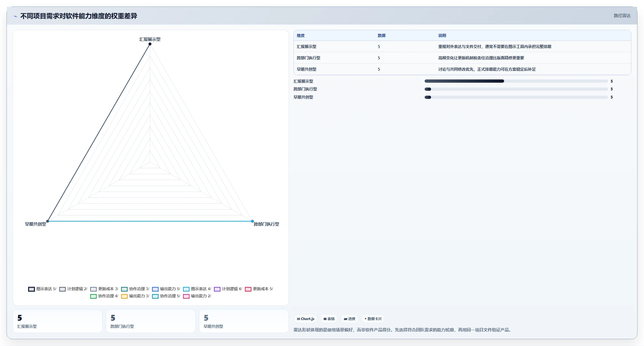Click description starting with 讨论与共同修改优先
Screen dimensions: 644x346
point(487,69)
